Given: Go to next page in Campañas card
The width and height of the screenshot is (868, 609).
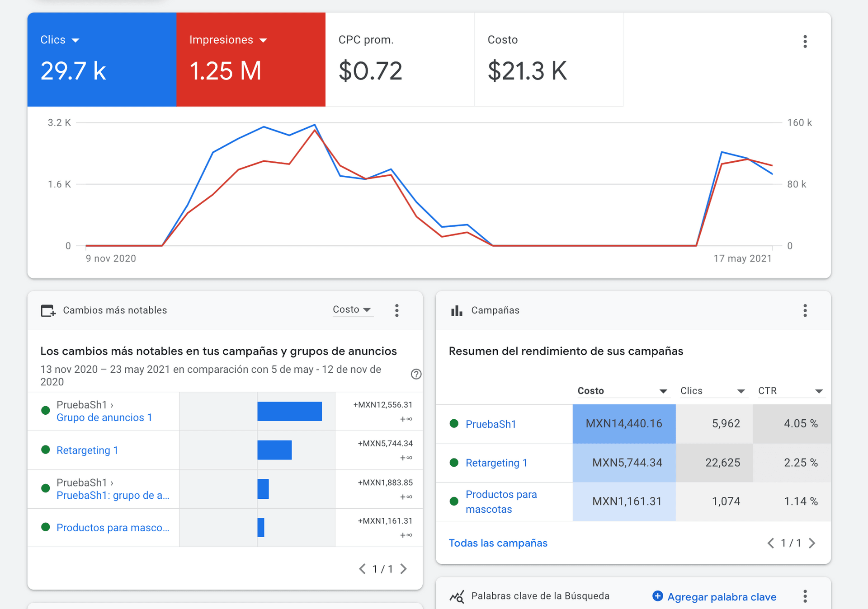Looking at the screenshot, I should [812, 543].
